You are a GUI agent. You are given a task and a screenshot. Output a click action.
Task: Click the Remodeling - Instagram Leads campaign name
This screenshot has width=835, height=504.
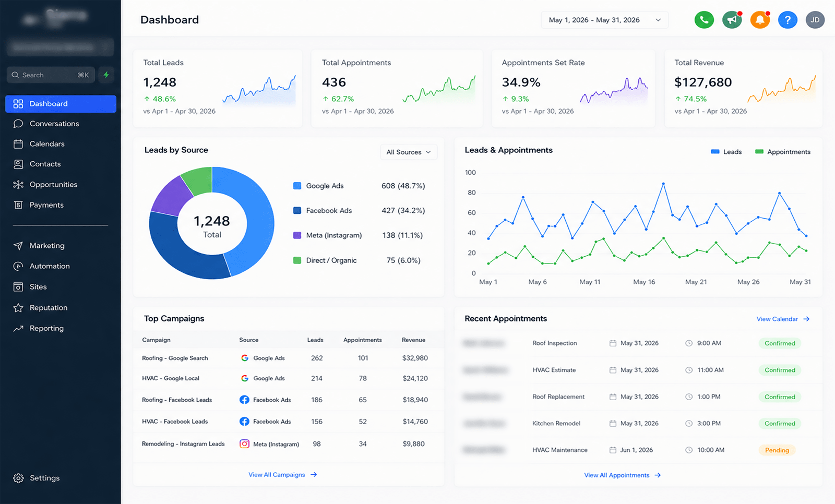pyautogui.click(x=183, y=444)
